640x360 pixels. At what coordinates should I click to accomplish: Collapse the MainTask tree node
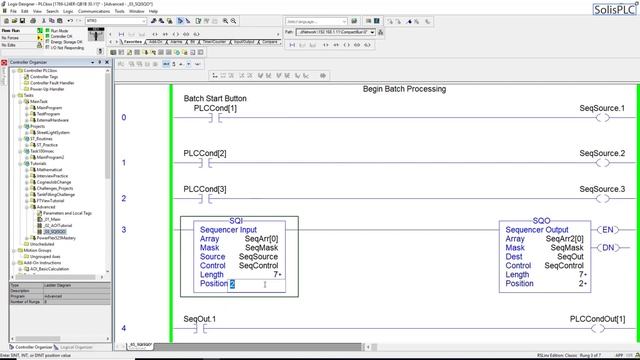coord(20,102)
